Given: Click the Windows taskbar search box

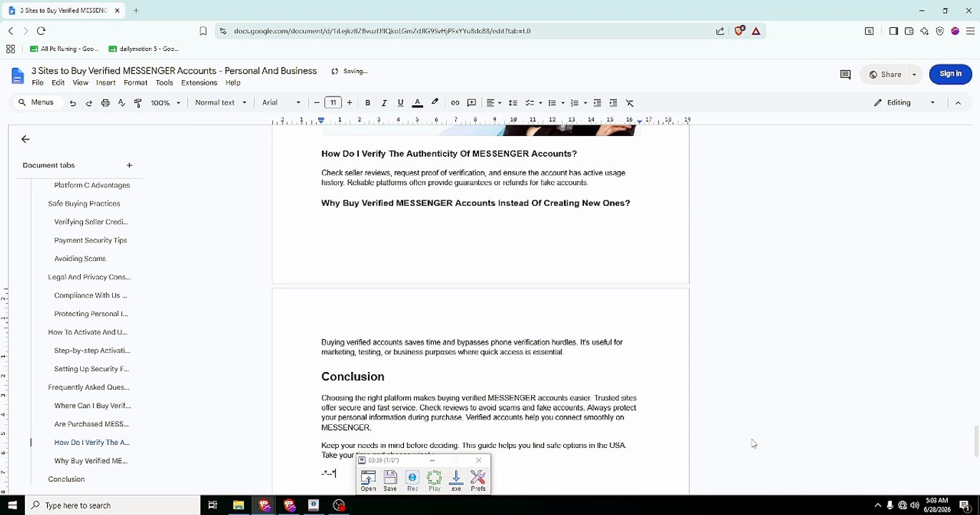Looking at the screenshot, I should point(113,506).
